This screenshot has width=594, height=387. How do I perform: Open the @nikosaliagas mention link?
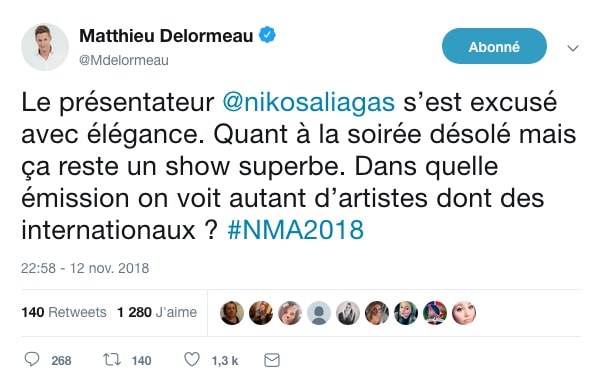coord(308,102)
